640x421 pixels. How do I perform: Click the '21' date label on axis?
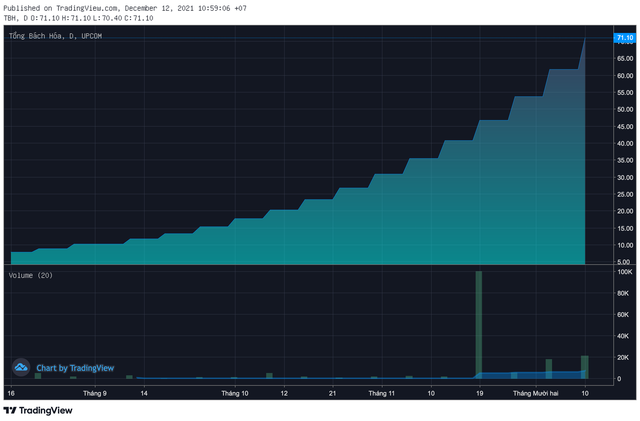tap(333, 393)
